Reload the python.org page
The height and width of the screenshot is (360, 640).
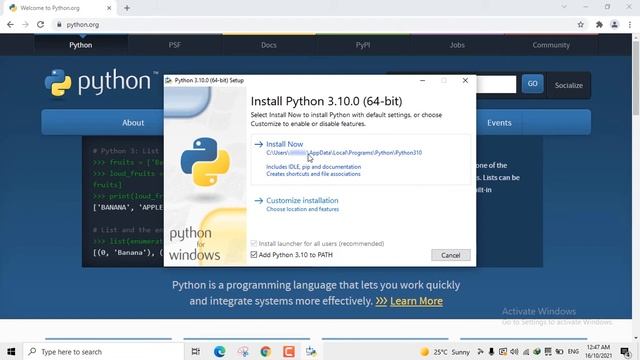click(40, 24)
